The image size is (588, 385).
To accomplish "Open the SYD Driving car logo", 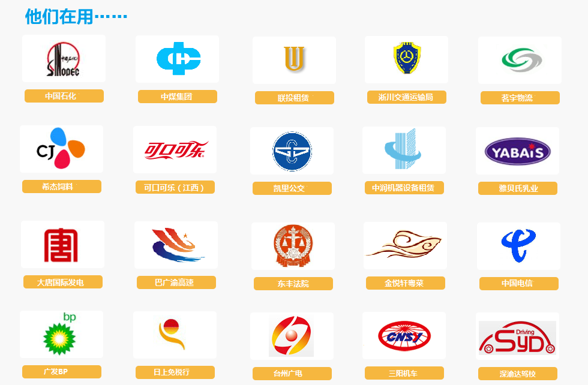I will 517,338.
